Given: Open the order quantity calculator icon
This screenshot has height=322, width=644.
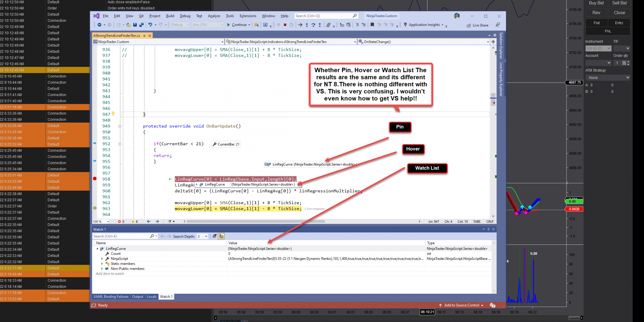Looking at the screenshot, I should tap(624, 63).
